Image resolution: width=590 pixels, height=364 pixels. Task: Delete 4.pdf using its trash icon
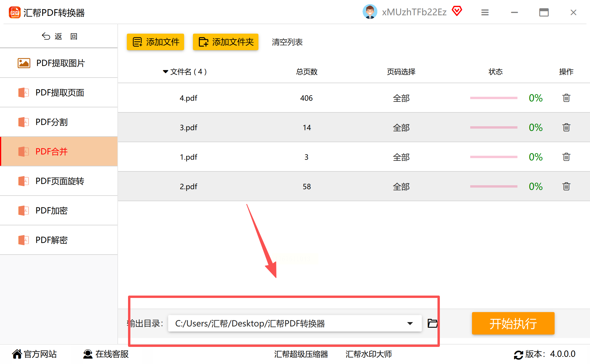pyautogui.click(x=566, y=98)
